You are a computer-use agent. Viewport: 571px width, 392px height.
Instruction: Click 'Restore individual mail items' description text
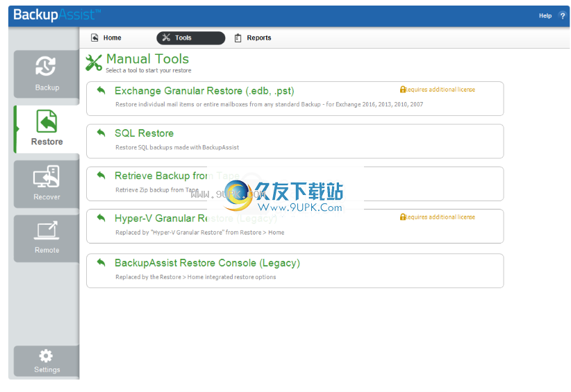269,104
